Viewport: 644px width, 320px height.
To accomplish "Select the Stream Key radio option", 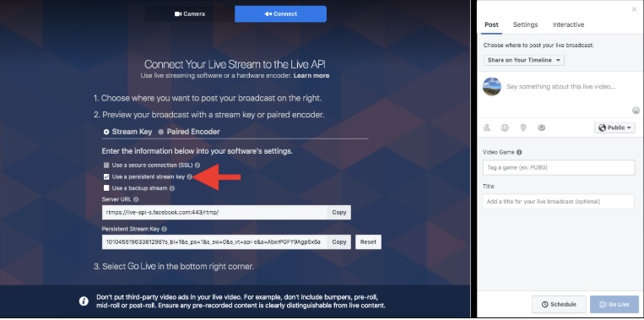I will coord(106,132).
